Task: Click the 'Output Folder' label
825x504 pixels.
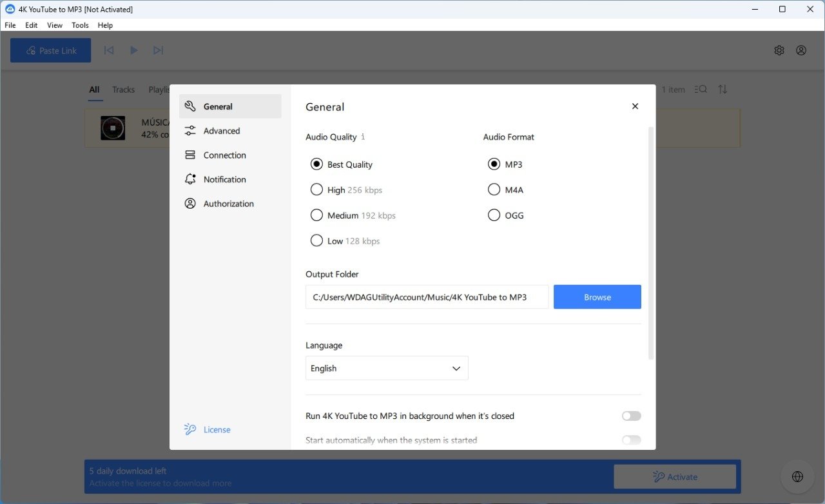Action: coord(332,274)
